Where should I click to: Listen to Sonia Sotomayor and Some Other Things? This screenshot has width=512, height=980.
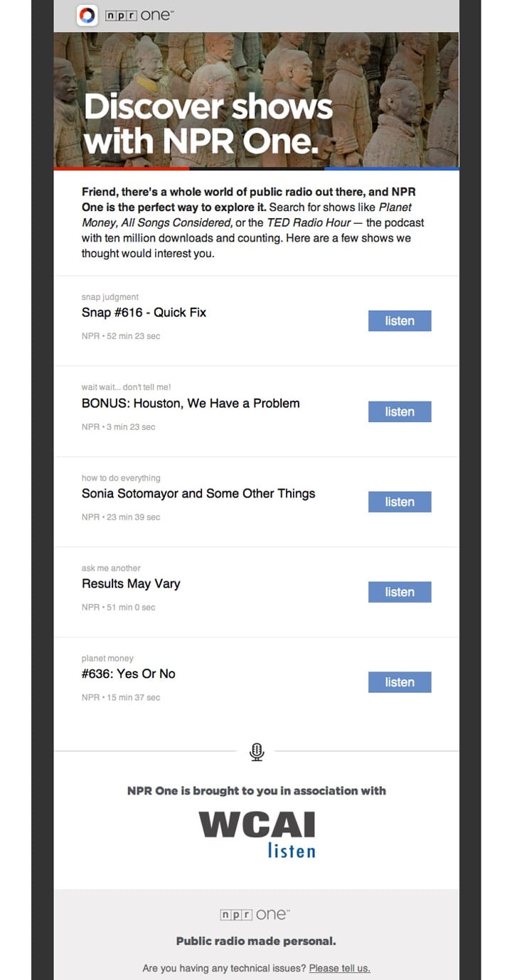tap(400, 502)
